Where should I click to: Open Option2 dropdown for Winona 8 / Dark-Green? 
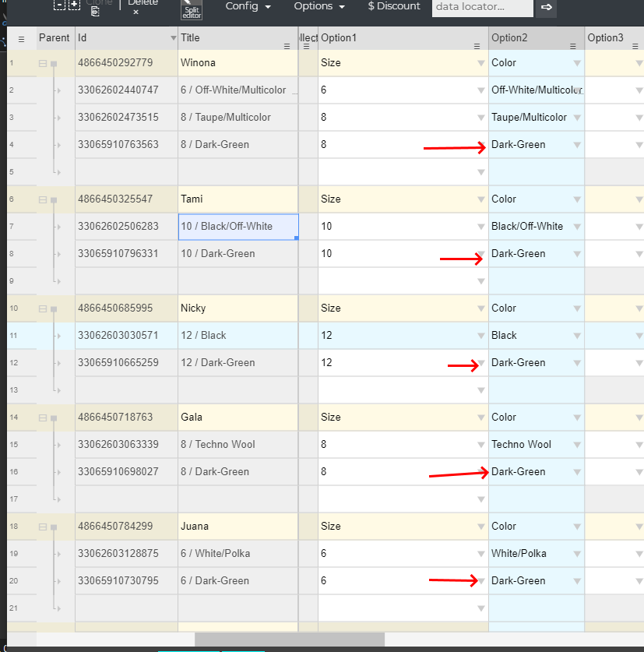click(577, 145)
